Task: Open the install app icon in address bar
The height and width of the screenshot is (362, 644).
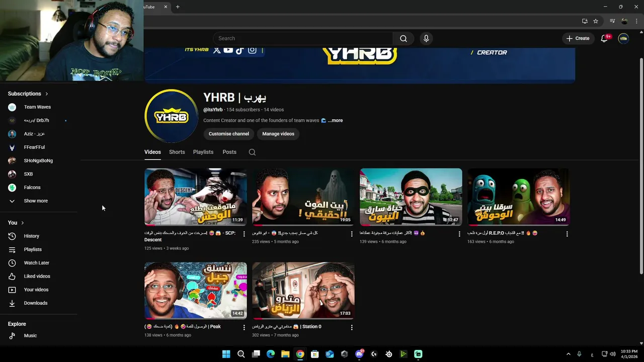Action: point(585,21)
